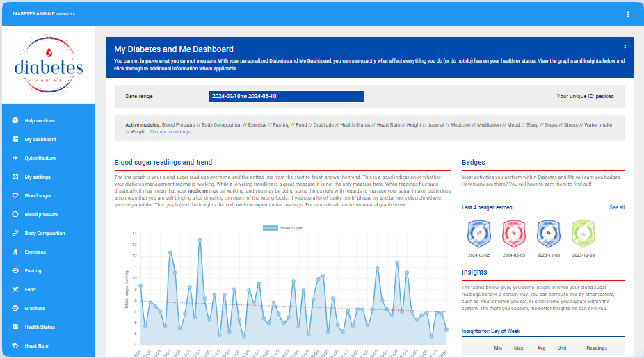Click the 'Insights' section heading
The image size is (644, 358).
474,272
